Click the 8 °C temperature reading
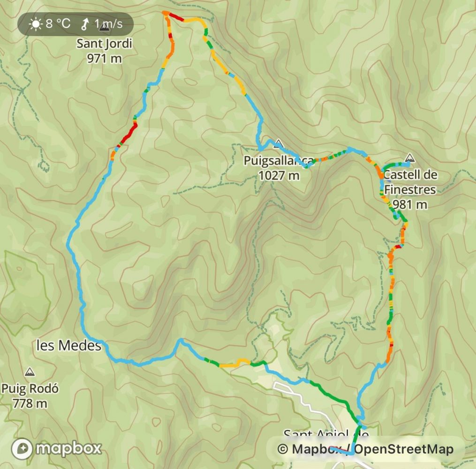 coord(58,23)
